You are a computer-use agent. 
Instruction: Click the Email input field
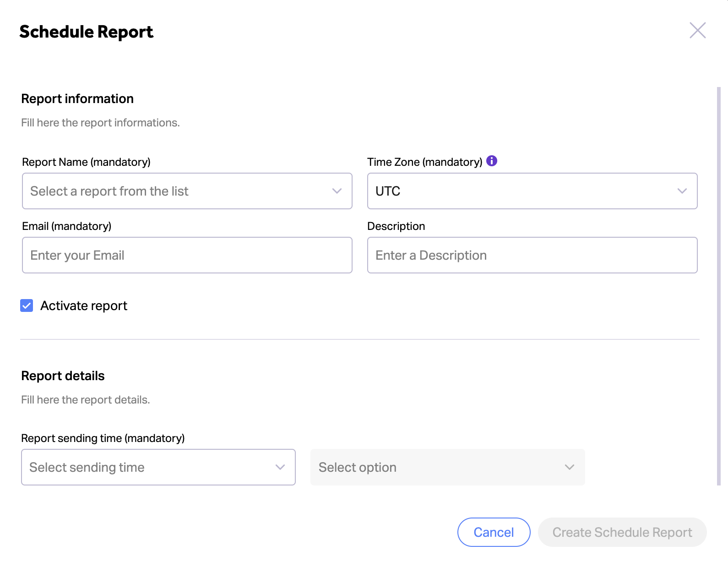click(187, 255)
